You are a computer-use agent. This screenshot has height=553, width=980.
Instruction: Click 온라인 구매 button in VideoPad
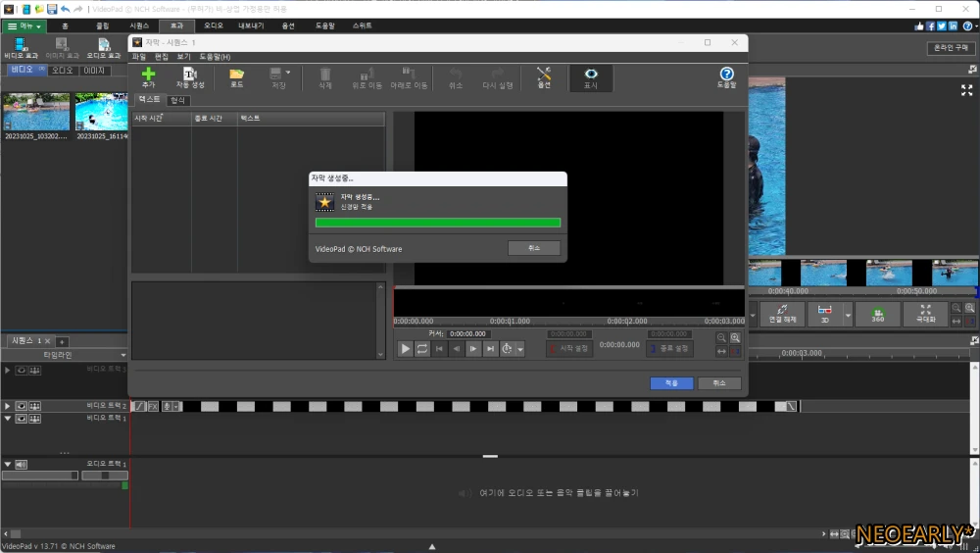click(951, 47)
